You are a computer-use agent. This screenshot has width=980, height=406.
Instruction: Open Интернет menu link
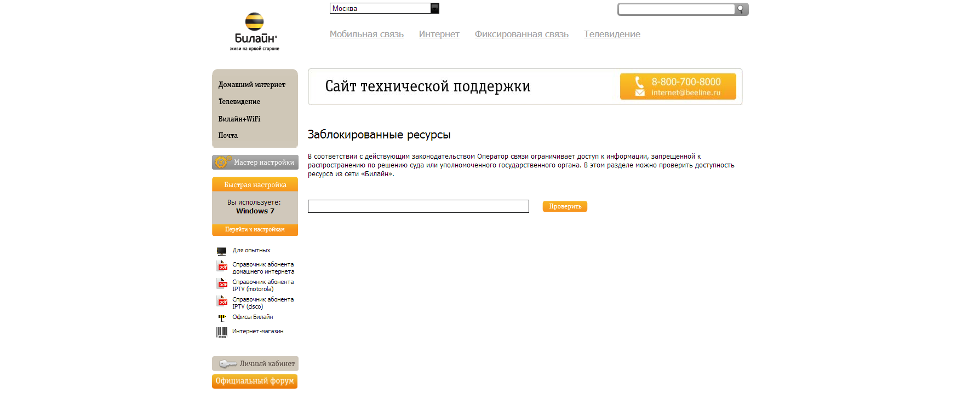(x=439, y=34)
